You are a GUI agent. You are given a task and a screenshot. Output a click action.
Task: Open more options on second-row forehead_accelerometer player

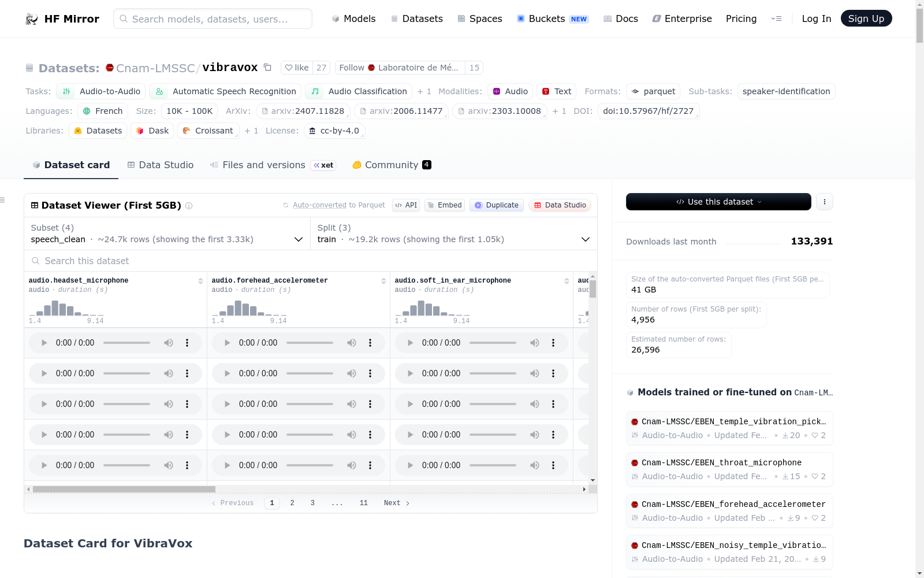click(370, 373)
